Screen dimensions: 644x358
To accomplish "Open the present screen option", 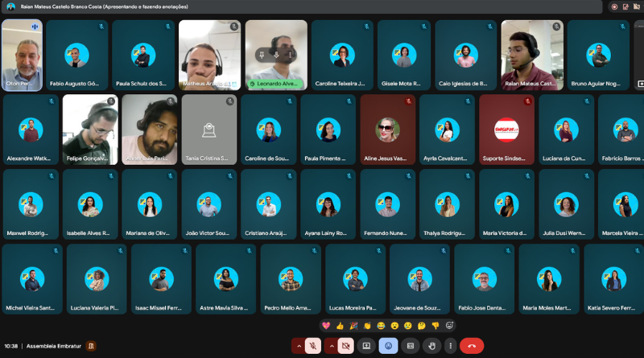I will point(366,346).
